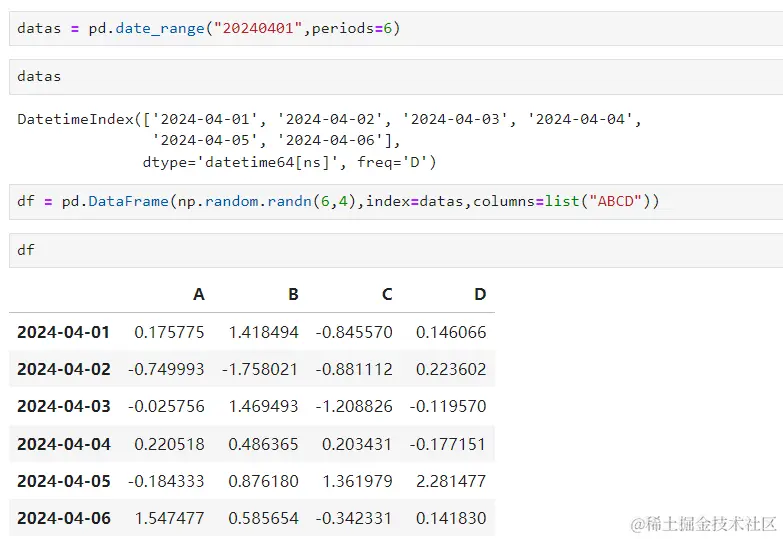Click '2024-04-06' in the DatetimeIndex output
The image size is (783, 539).
330,140
